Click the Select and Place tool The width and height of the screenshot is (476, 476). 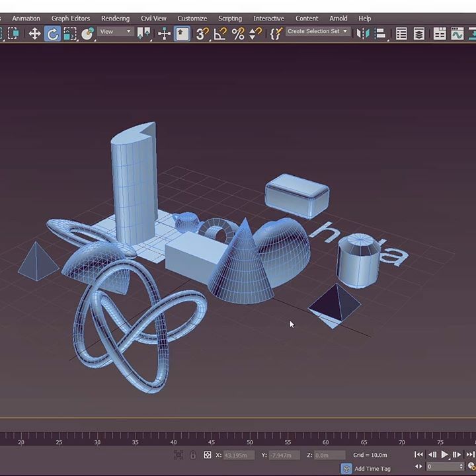coord(88,34)
